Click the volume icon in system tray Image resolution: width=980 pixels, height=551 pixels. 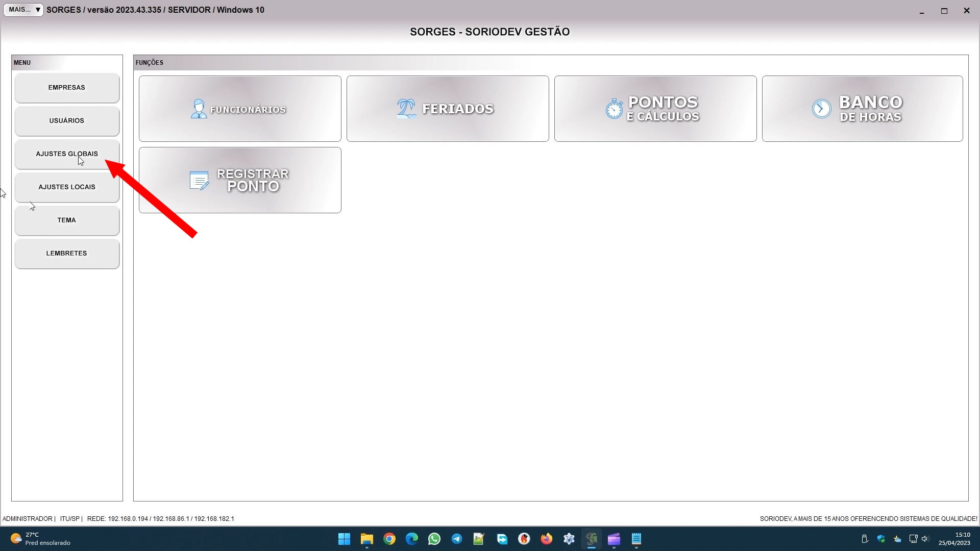[x=925, y=539]
